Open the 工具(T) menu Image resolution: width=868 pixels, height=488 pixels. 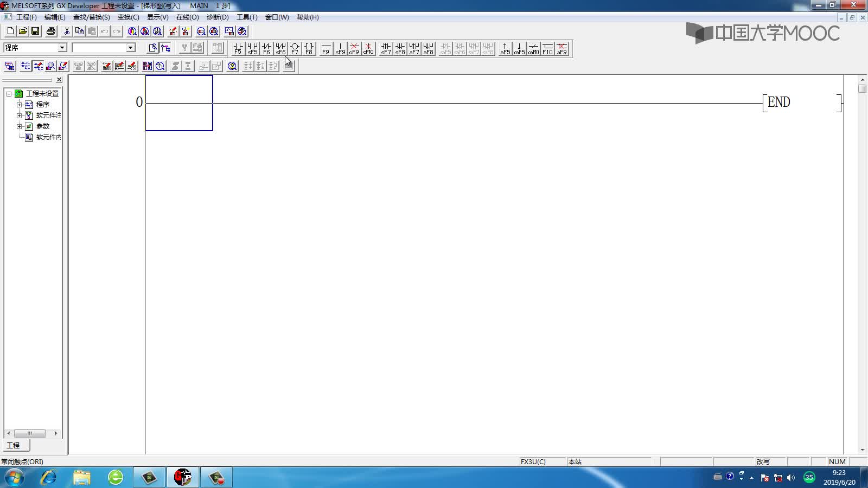click(x=247, y=17)
